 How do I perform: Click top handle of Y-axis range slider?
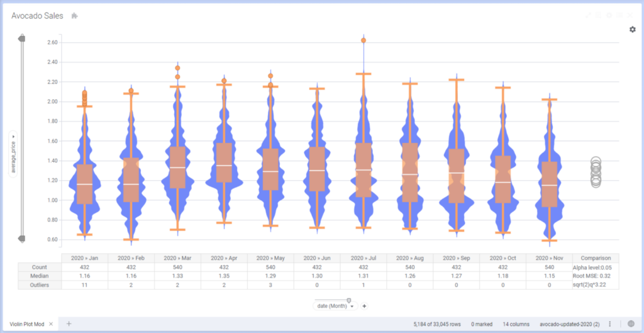click(22, 39)
